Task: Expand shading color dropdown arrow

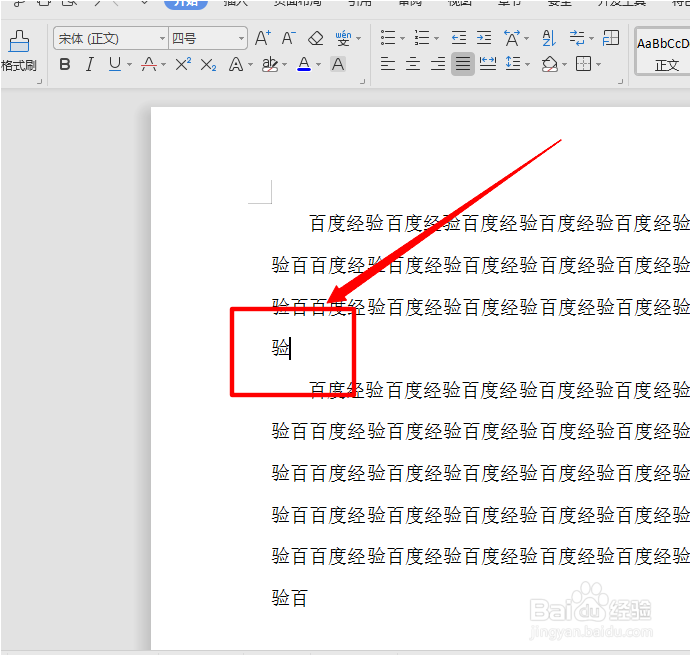Action: coord(565,65)
